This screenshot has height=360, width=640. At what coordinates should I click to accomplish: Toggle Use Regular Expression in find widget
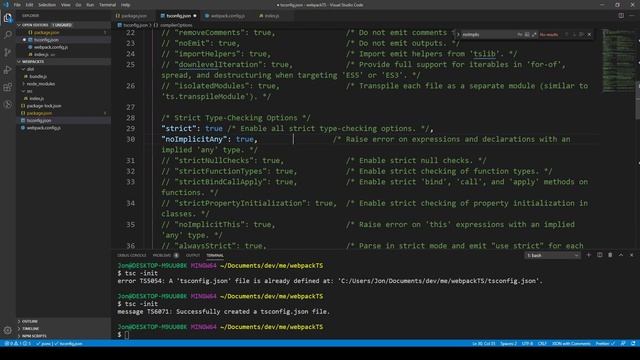[x=533, y=35]
